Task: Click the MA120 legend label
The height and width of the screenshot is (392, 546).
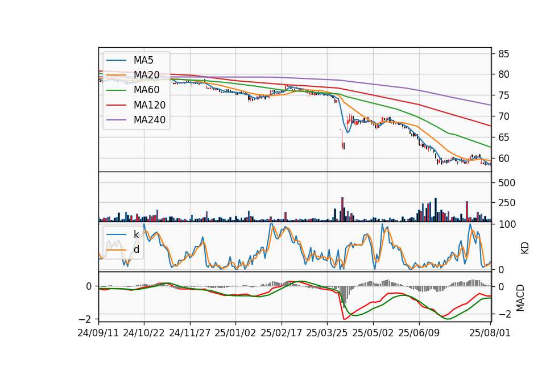Action: [x=150, y=105]
